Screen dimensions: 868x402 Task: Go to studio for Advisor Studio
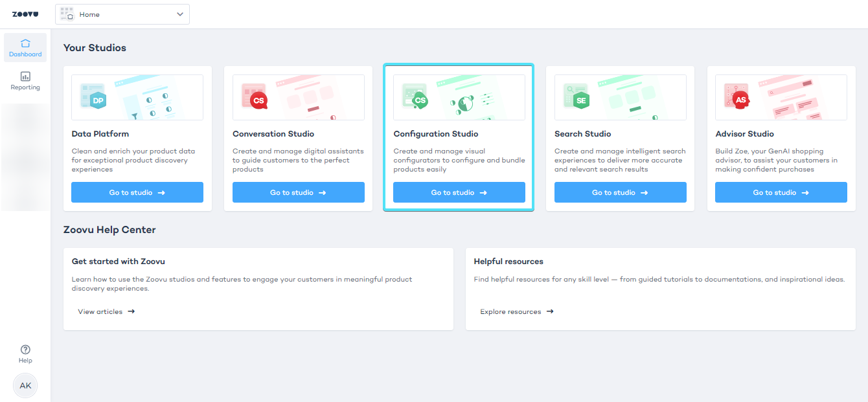(x=781, y=192)
